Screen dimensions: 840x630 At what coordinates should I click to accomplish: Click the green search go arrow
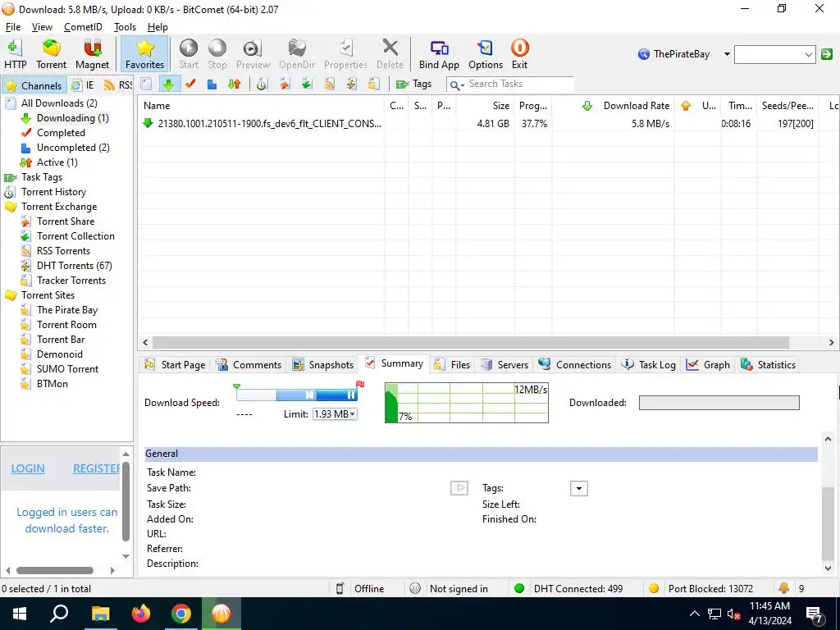point(827,54)
